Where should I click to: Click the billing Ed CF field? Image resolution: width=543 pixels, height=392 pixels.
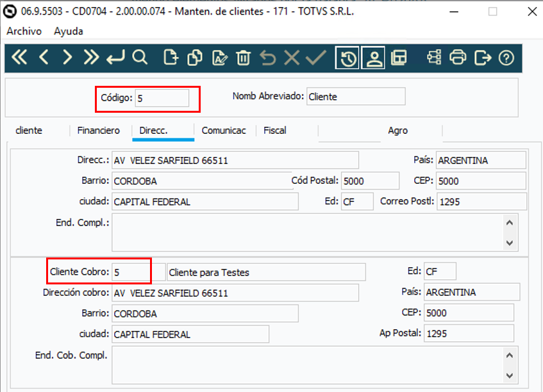click(x=440, y=271)
